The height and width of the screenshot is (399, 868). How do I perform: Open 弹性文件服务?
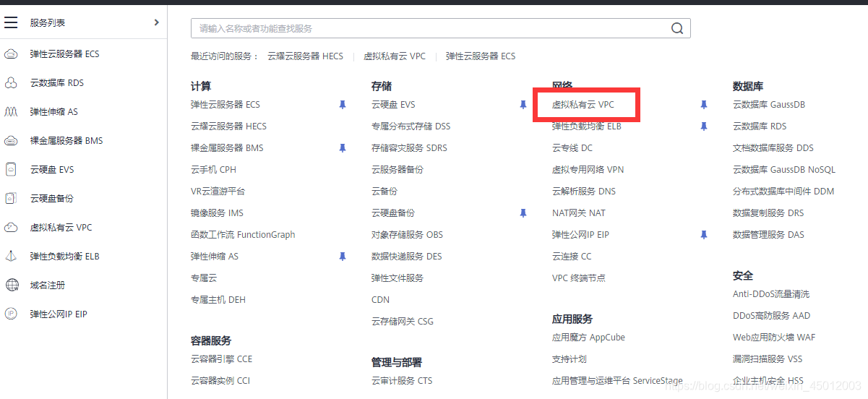coord(398,278)
